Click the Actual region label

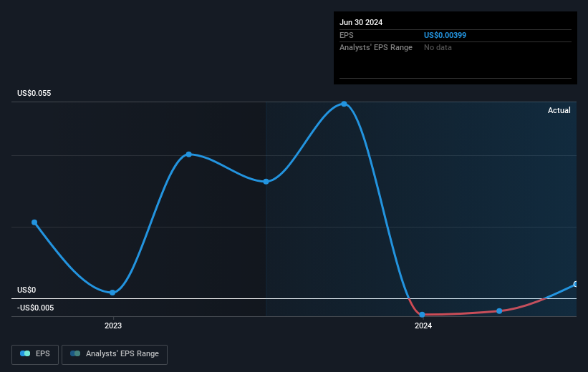pyautogui.click(x=559, y=110)
